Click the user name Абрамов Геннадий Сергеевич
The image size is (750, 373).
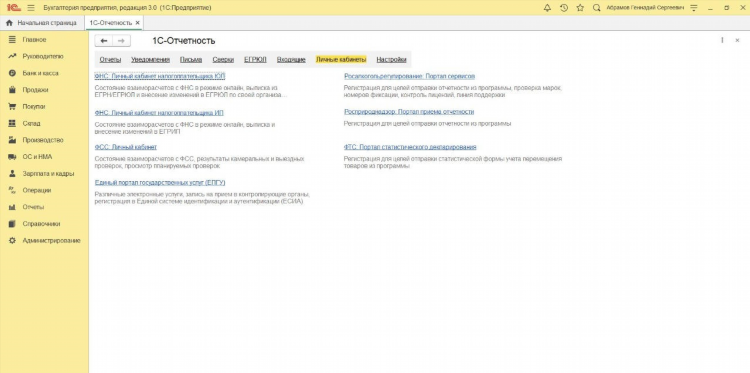(x=645, y=8)
